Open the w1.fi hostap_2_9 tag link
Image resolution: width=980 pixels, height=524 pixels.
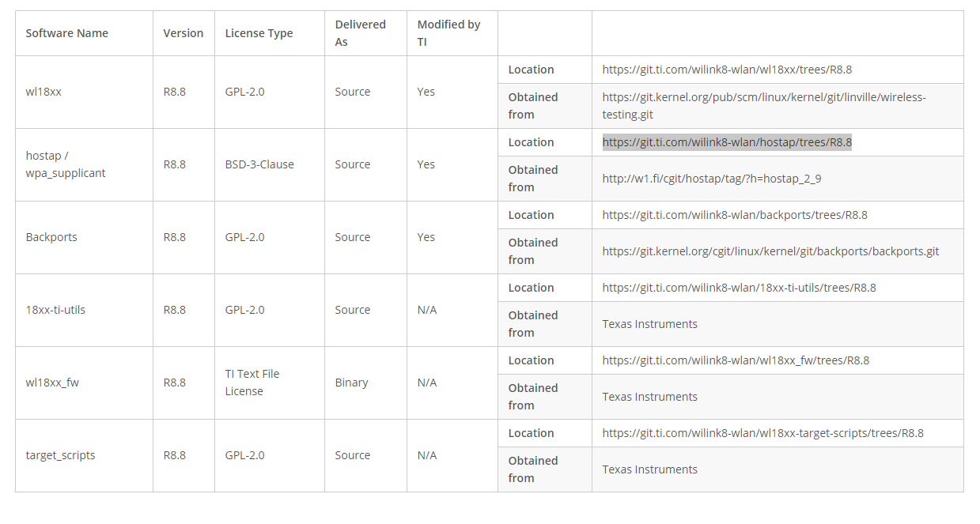(712, 179)
